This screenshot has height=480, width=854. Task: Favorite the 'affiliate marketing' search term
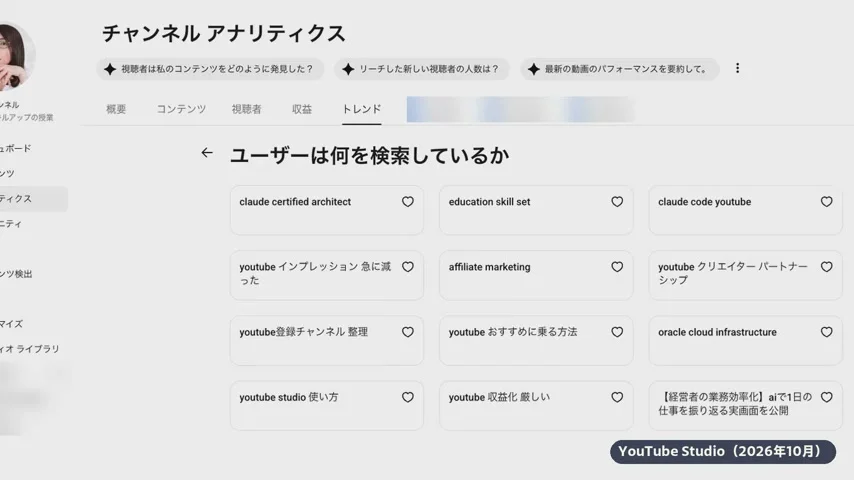click(x=617, y=267)
